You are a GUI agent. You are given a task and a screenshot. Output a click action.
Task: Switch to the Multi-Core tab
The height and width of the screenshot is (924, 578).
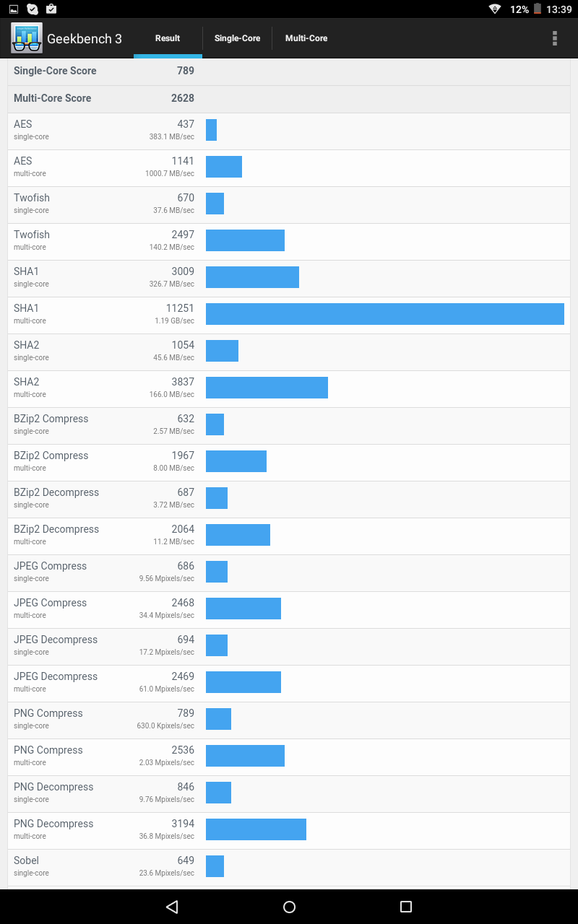pyautogui.click(x=306, y=38)
